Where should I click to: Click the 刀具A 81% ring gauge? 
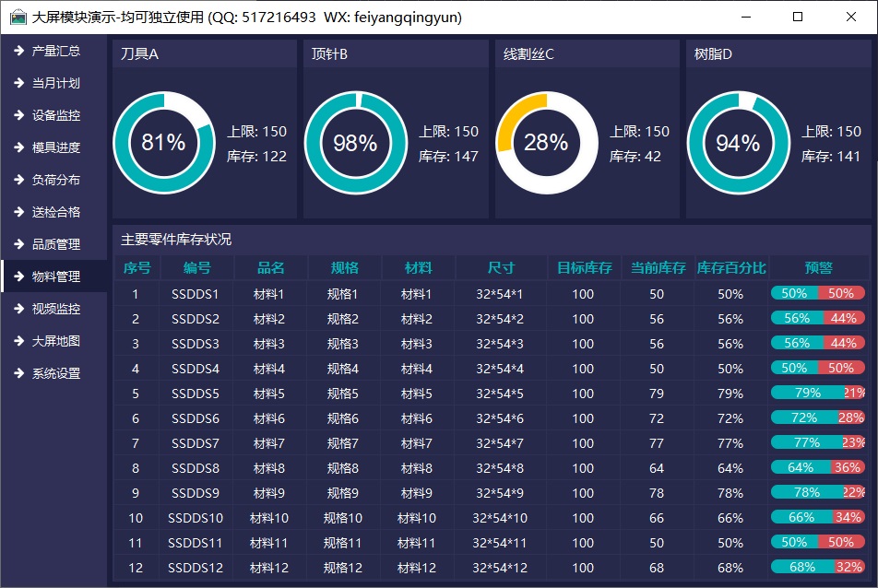[x=163, y=143]
